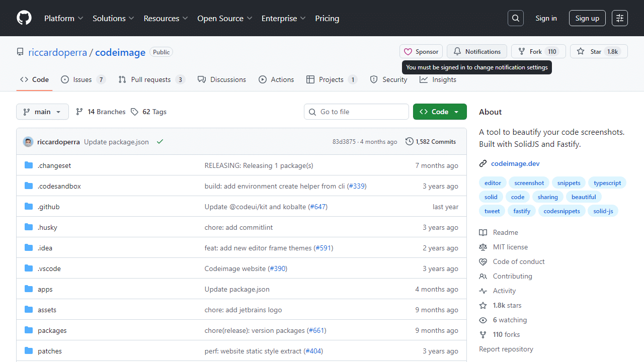The image size is (644, 362).
Task: Open the 1.8k stars link in About
Action: (x=507, y=305)
